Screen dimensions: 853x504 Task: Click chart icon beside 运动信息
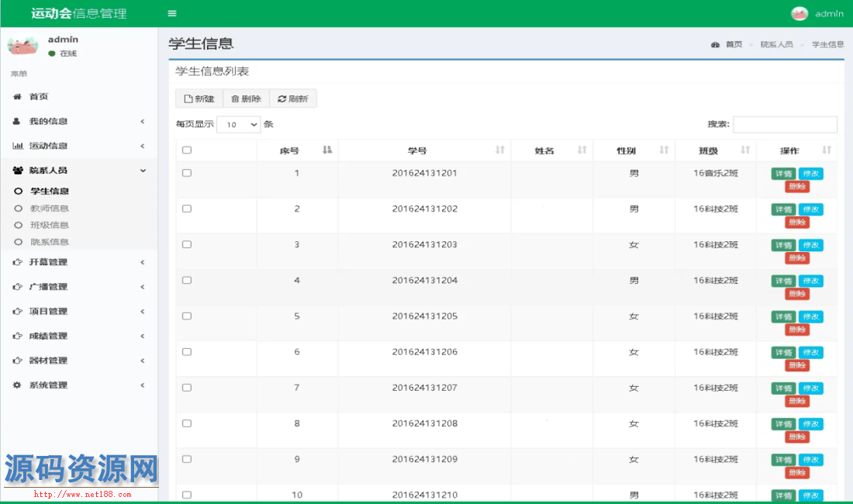(x=17, y=146)
